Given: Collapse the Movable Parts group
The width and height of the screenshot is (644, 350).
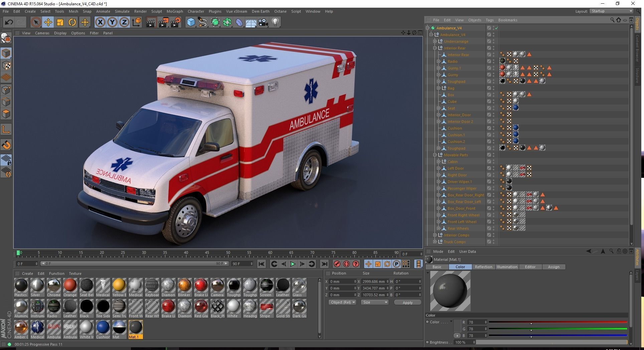Looking at the screenshot, I should (x=435, y=155).
